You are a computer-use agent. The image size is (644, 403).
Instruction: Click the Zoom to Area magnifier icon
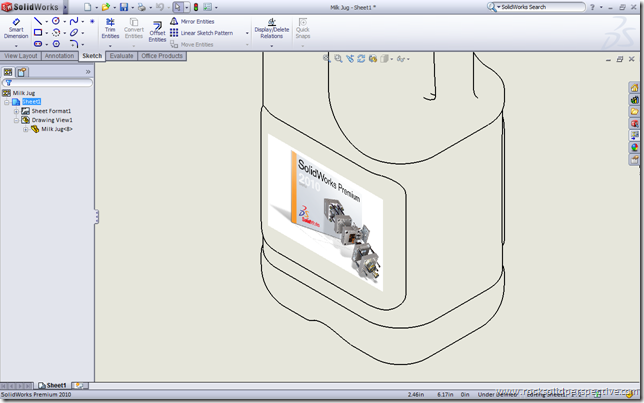pos(338,59)
